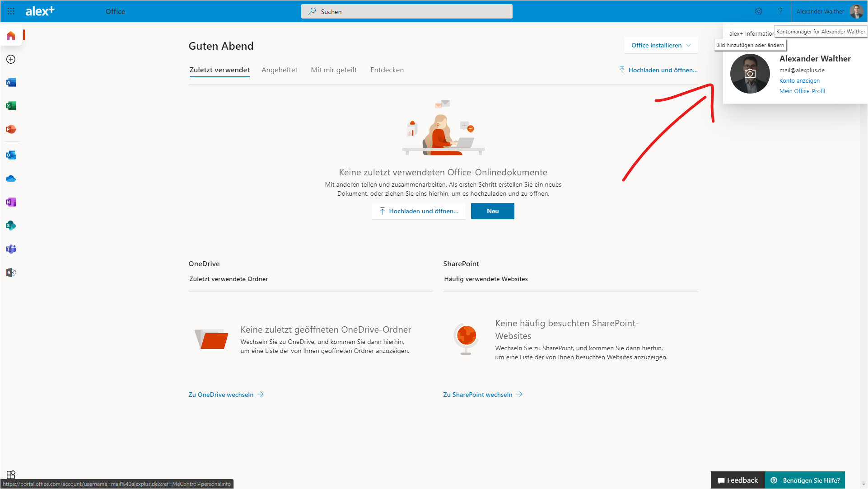Open the app launcher waffle icon
This screenshot has width=868, height=489.
(x=11, y=11)
